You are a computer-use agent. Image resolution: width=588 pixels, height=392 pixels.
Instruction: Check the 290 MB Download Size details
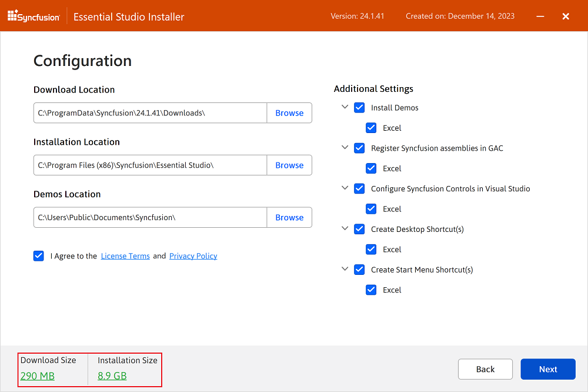[x=37, y=376]
